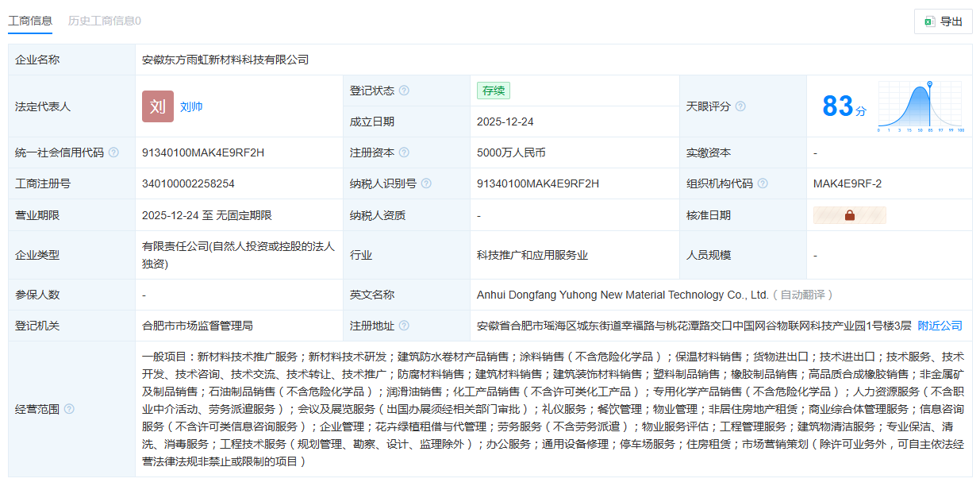Click the registered address text
Viewport: 980px width, 490px height.
pos(694,326)
